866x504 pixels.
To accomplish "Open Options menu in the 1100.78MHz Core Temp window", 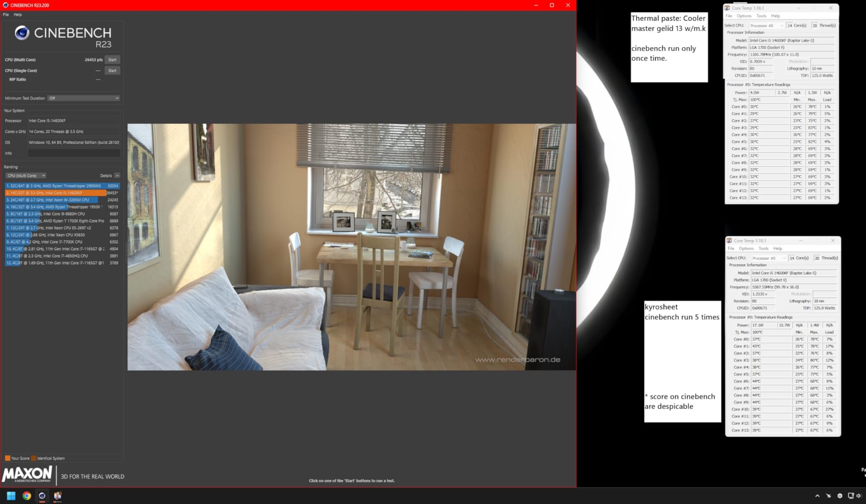I will [744, 16].
